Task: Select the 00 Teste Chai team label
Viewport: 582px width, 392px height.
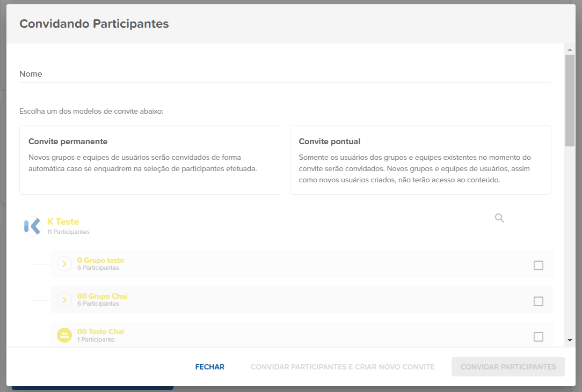Action: pyautogui.click(x=100, y=331)
